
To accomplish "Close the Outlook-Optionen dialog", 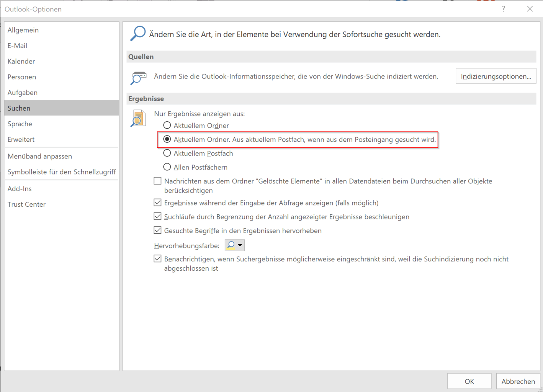I will point(530,9).
